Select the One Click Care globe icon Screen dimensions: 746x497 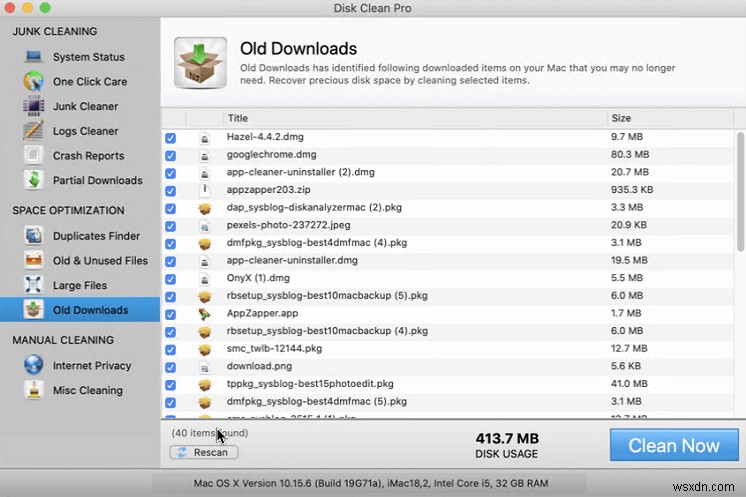tap(34, 81)
